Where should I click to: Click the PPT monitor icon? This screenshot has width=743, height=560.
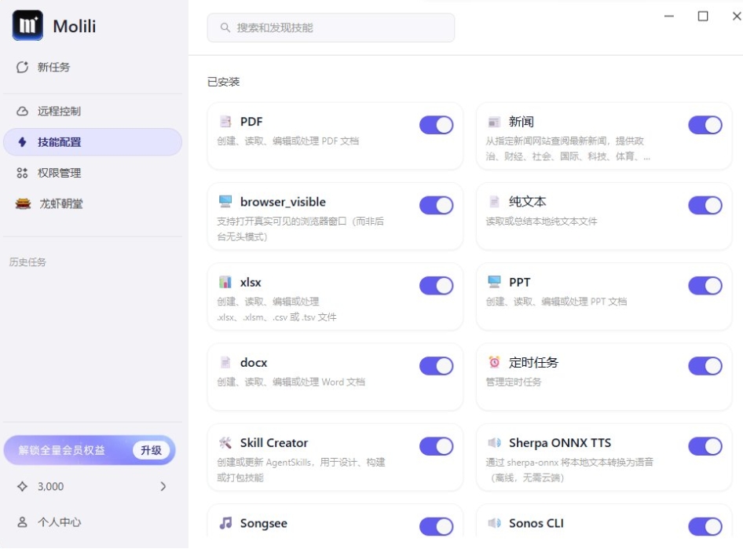[x=494, y=283]
